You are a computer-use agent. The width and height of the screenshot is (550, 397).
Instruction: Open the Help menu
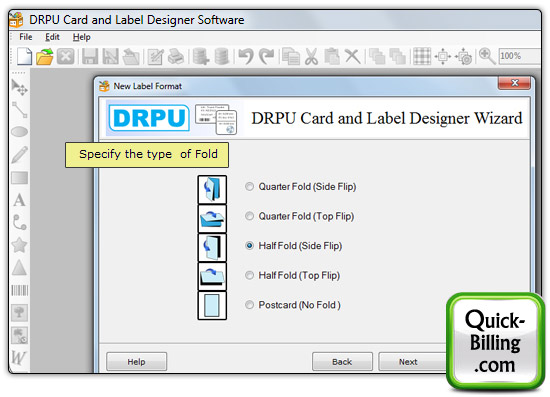click(82, 37)
